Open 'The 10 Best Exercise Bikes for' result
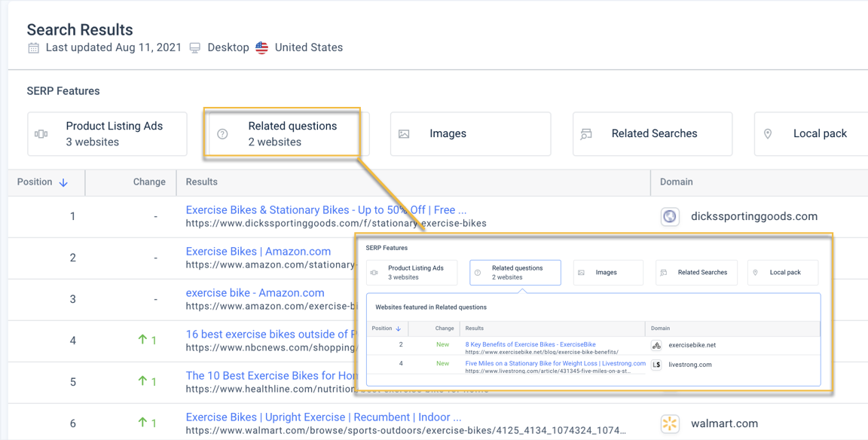The height and width of the screenshot is (440, 868). point(270,376)
